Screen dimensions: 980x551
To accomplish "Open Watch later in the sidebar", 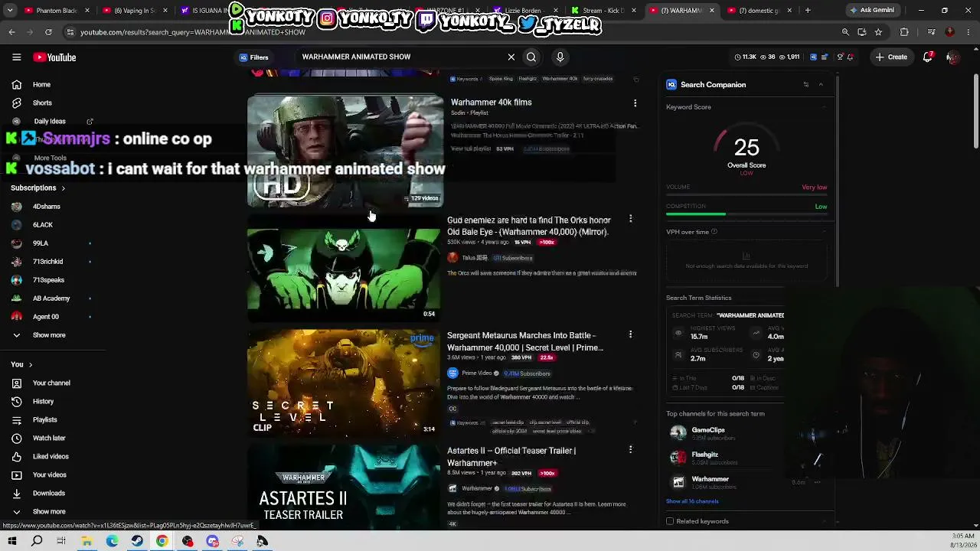I will [49, 439].
